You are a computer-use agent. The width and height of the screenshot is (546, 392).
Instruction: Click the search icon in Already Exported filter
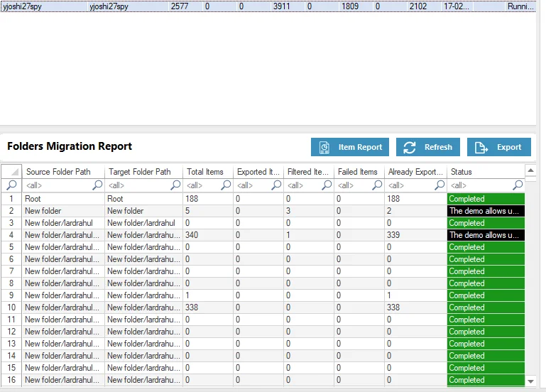pyautogui.click(x=439, y=185)
